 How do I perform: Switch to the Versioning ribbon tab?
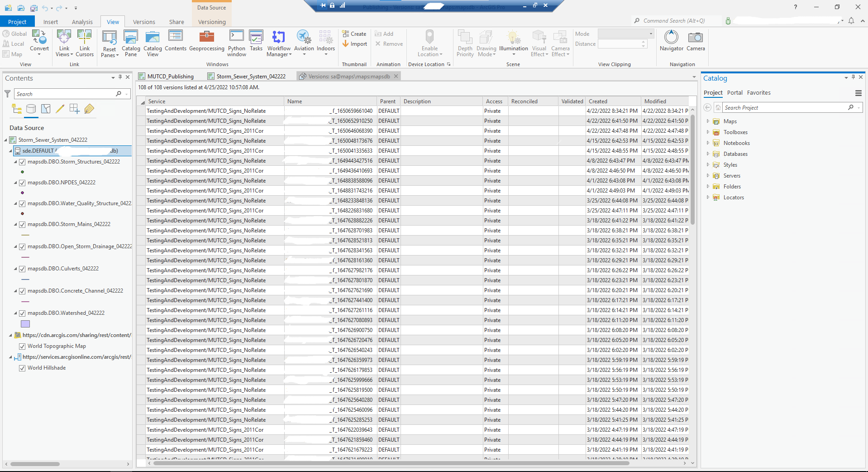[211, 21]
